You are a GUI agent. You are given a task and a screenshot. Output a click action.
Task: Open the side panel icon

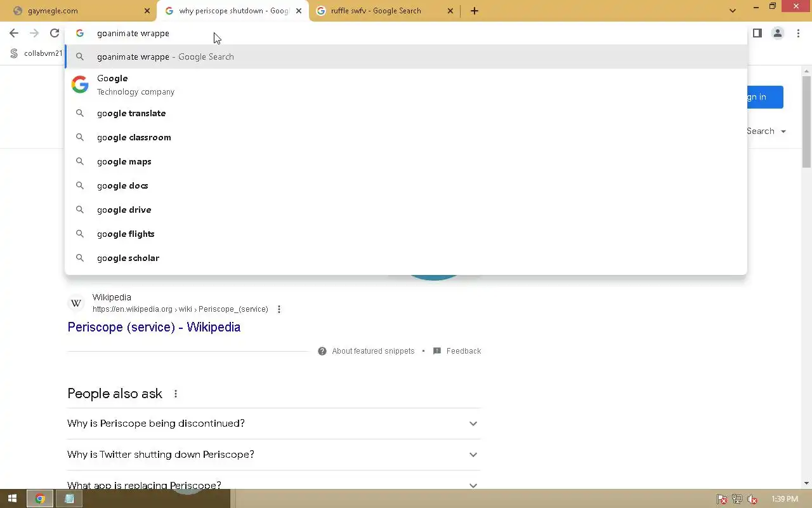pos(757,33)
